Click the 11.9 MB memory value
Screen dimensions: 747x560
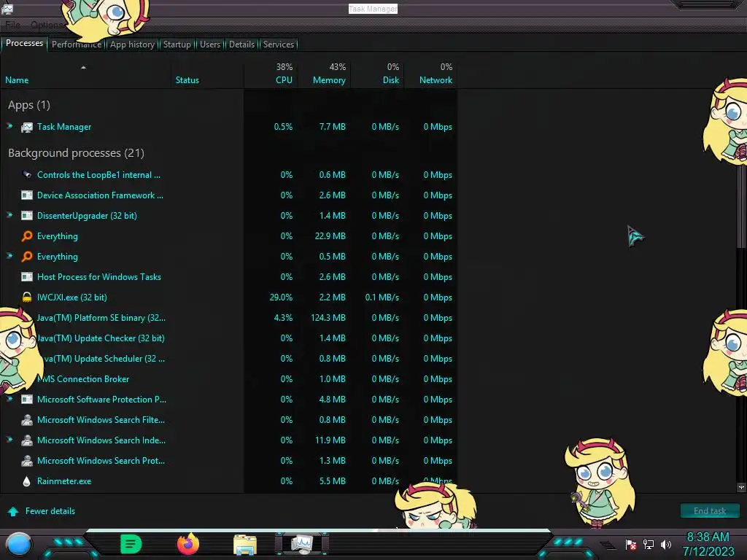point(330,440)
